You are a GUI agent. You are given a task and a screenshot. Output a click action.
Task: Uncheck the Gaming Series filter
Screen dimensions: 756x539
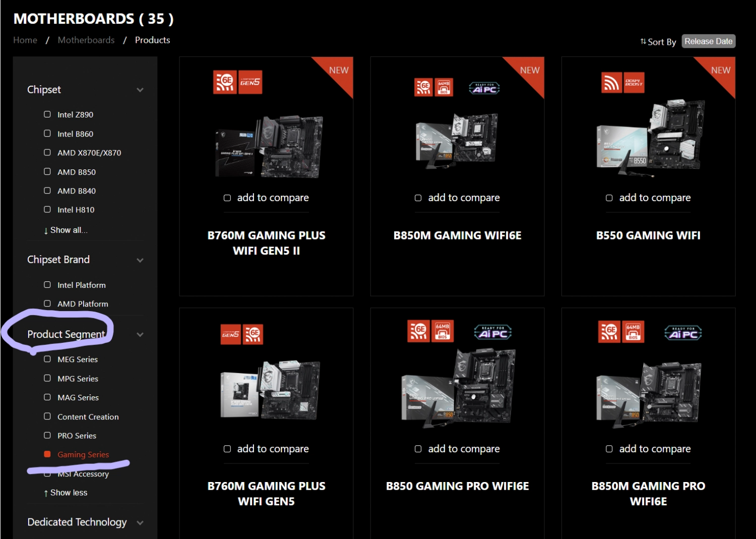(47, 454)
